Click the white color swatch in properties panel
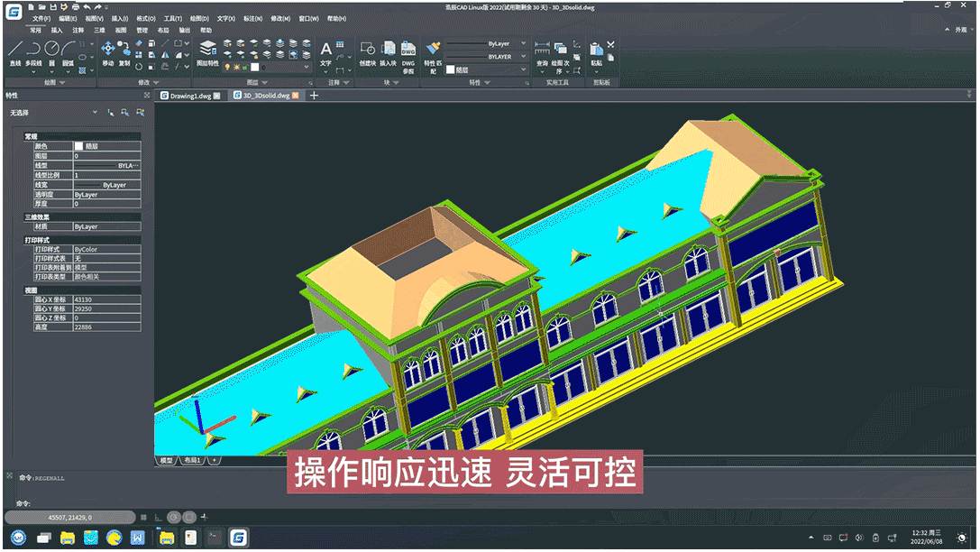980x552 pixels. point(78,145)
